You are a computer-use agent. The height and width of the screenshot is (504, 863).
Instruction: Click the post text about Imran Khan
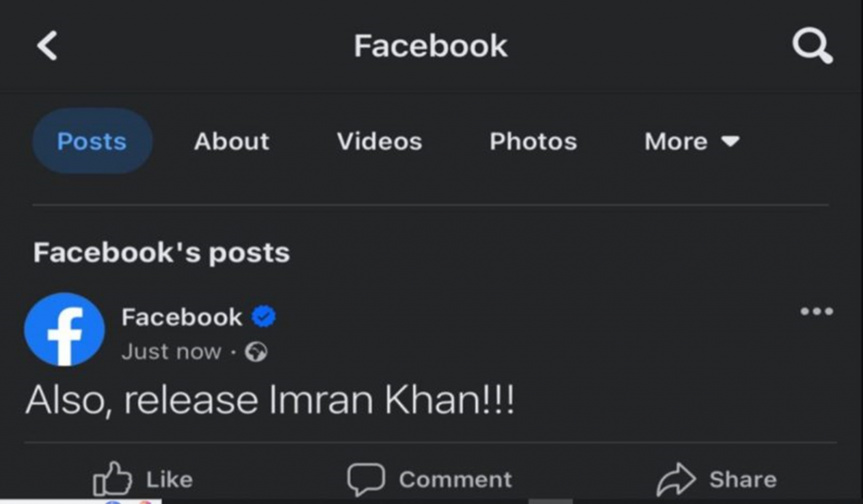pos(271,399)
